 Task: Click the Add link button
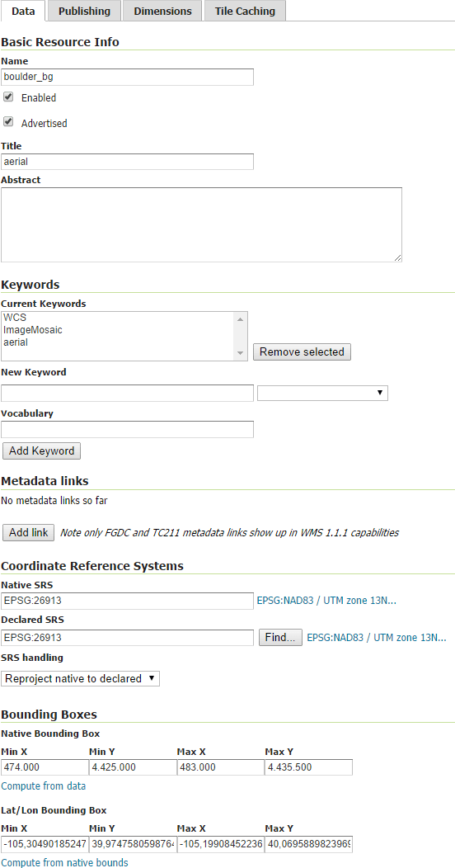(29, 532)
